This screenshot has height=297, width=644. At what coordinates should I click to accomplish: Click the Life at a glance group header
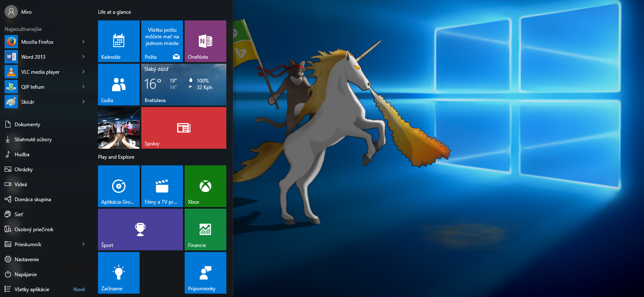coord(115,12)
